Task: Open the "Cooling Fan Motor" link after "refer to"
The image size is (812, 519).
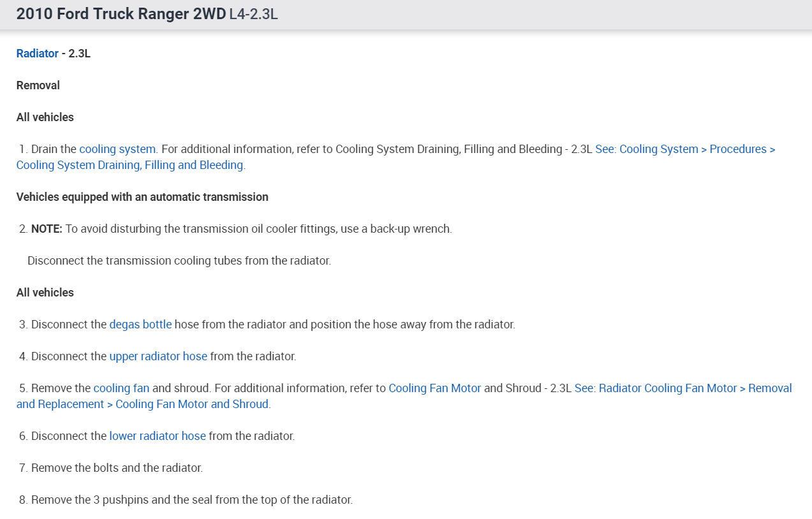Action: (435, 388)
